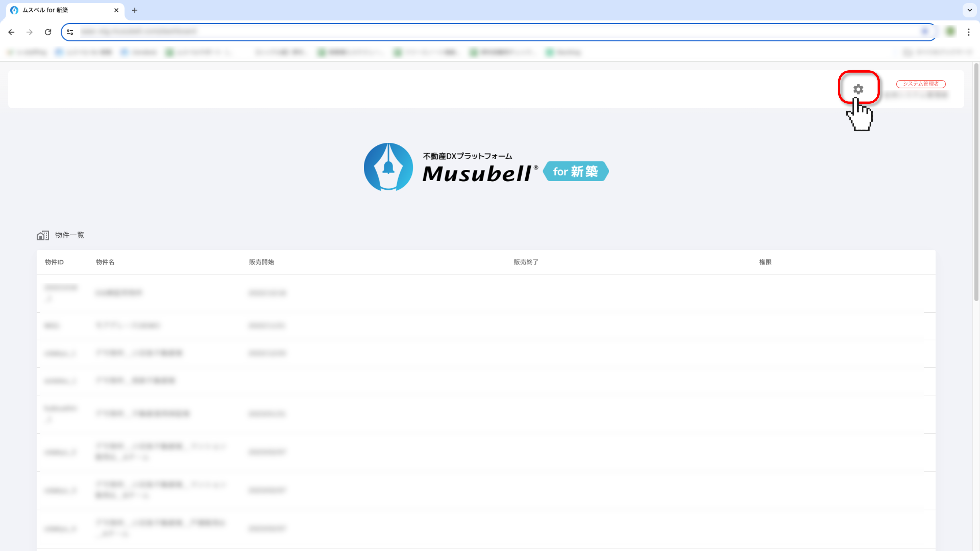Screen dimensions: 980x551
Task: Close the ムスベル for 新築 tab
Action: (x=116, y=10)
